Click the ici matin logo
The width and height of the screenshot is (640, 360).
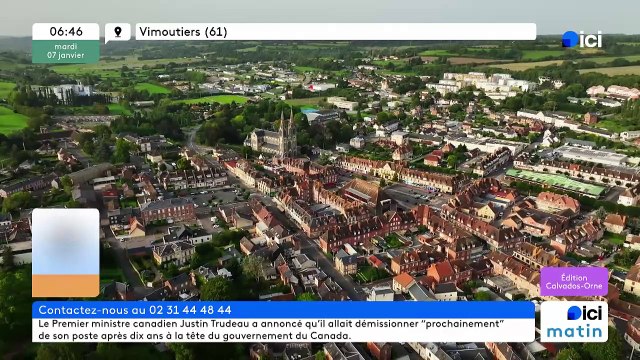pos(574,322)
